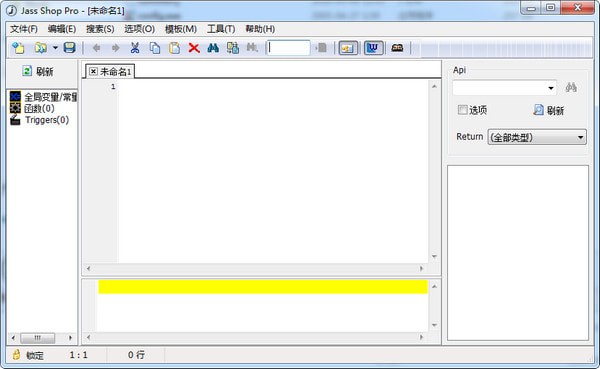This screenshot has height=369, width=600.
Task: Click editor vertical scrollbar up arrow
Action: pyautogui.click(x=434, y=87)
